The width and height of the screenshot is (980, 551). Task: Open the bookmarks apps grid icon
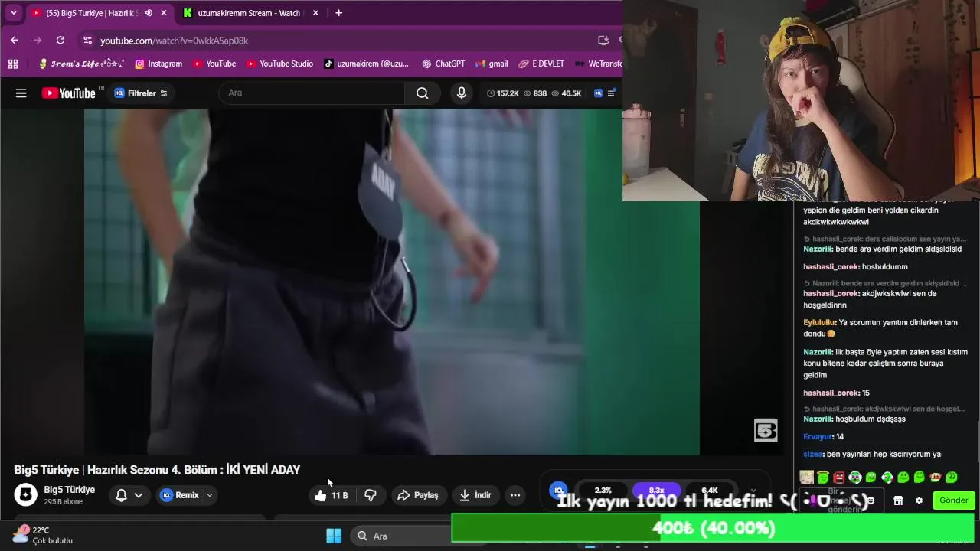point(13,64)
